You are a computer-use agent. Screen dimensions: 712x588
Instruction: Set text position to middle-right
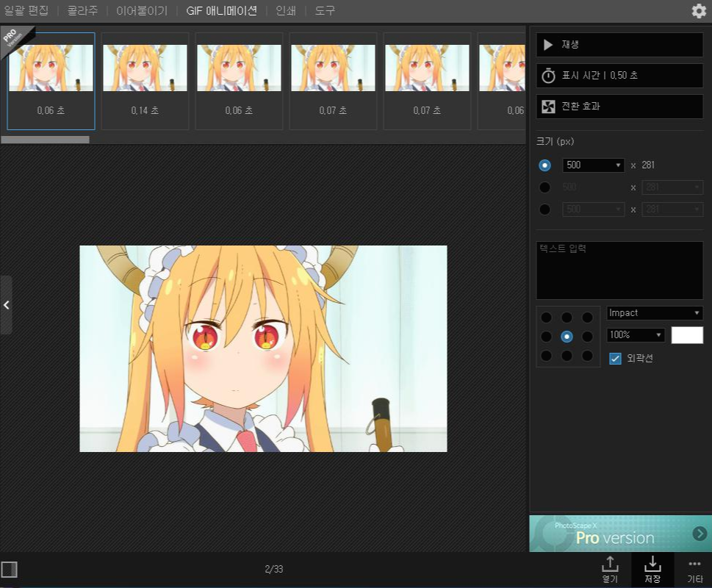(587, 337)
